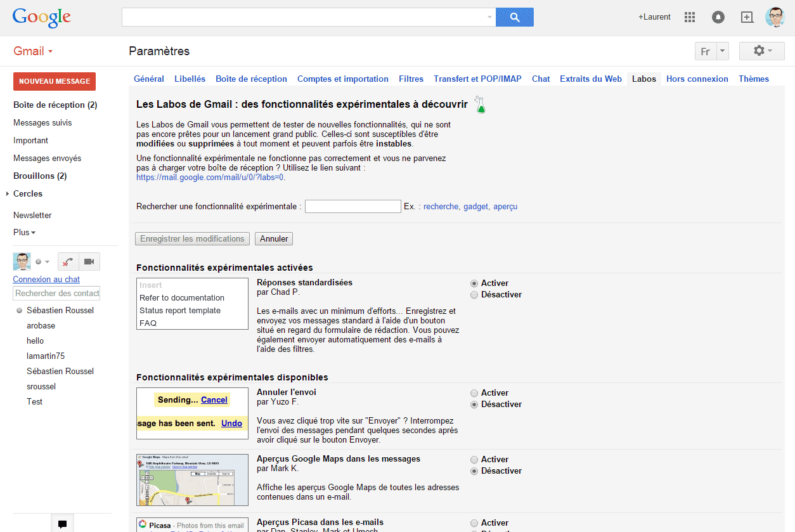This screenshot has height=532, width=795.
Task: Open Messages envoyés folder
Action: point(48,159)
